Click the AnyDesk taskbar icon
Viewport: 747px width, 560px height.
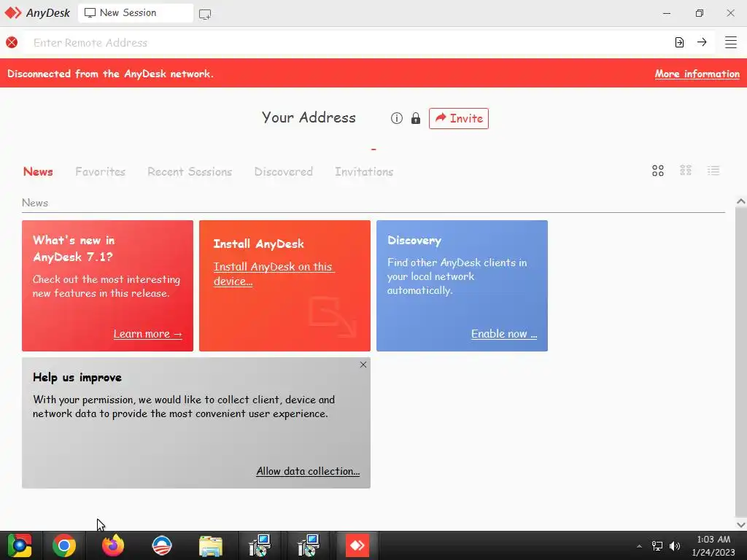click(x=357, y=545)
